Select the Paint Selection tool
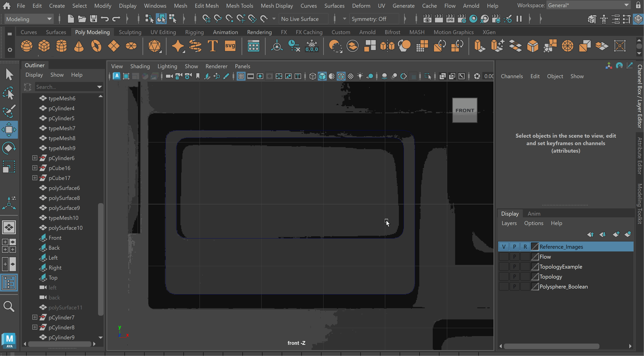The image size is (644, 356). click(9, 111)
